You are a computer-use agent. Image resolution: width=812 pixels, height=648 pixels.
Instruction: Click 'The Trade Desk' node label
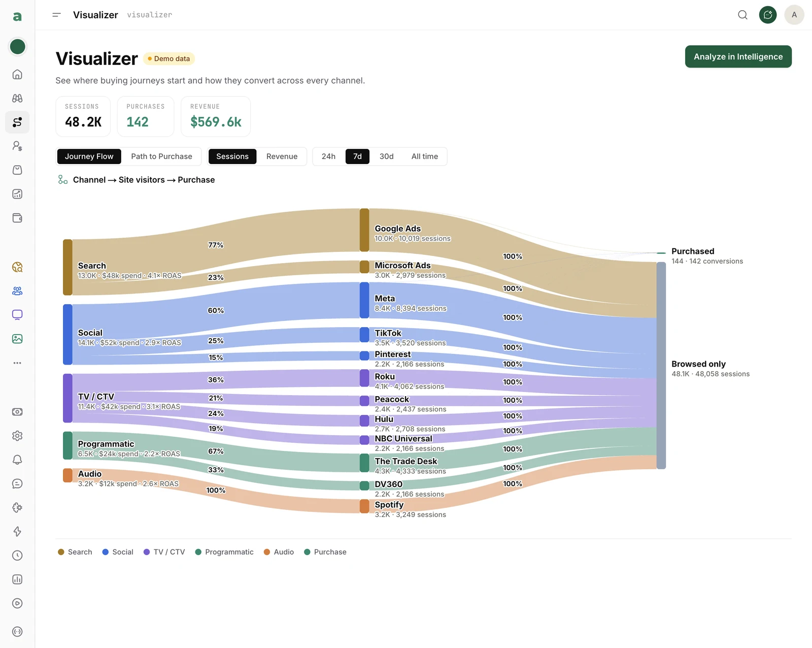(406, 461)
